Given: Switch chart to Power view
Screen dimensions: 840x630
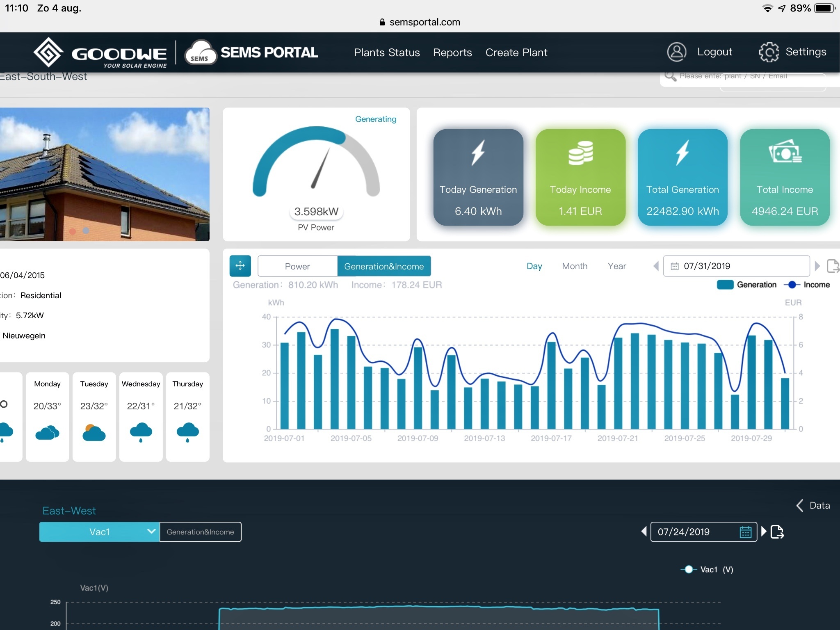Looking at the screenshot, I should [x=297, y=266].
